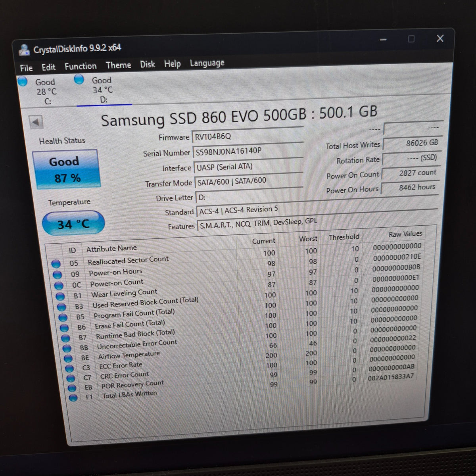Click the status dot for Used Reserved Block Count

point(61,307)
